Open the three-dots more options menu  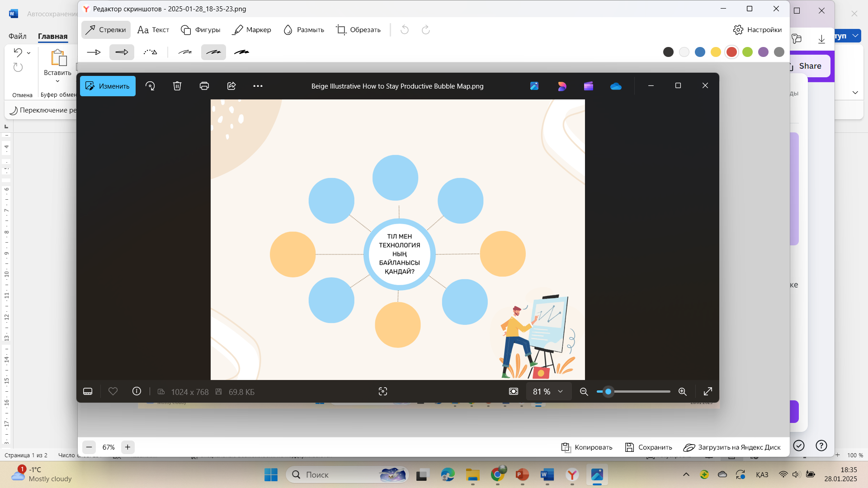pyautogui.click(x=258, y=86)
